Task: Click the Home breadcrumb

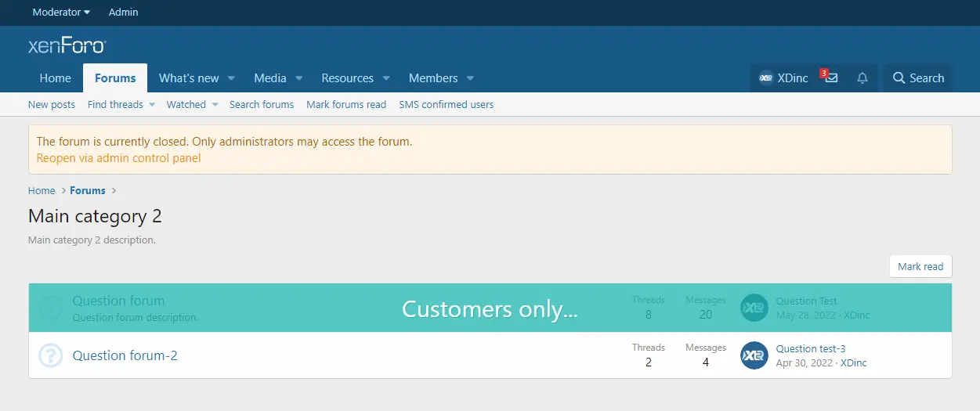Action: (x=42, y=190)
